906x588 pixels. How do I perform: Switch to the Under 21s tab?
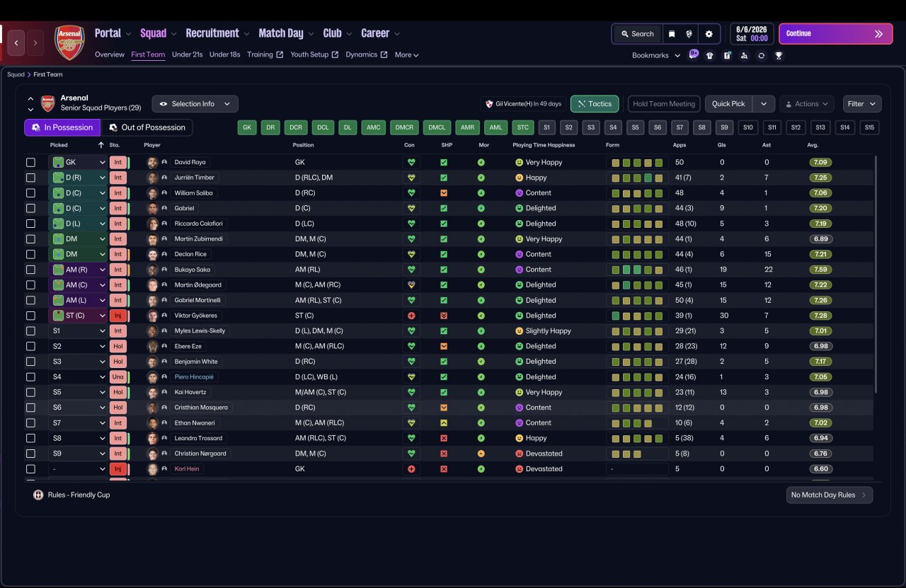[x=187, y=54]
